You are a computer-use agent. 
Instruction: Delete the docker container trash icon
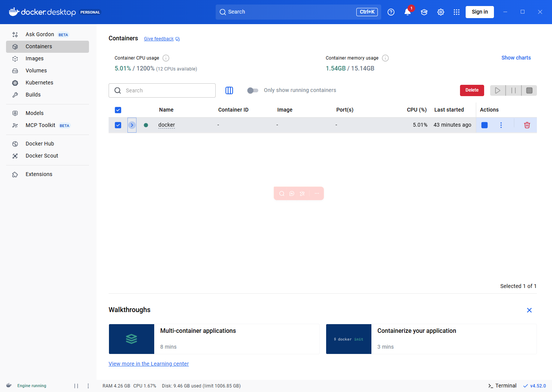pos(527,125)
